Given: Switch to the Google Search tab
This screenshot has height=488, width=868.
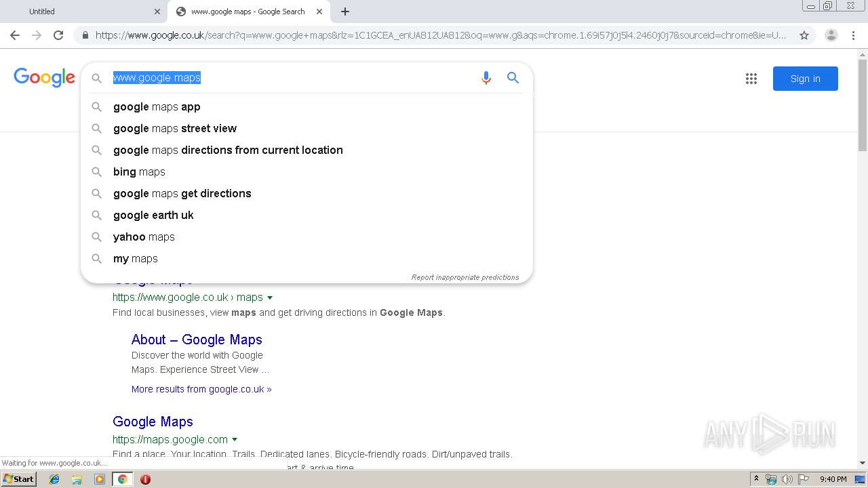Looking at the screenshot, I should pos(249,12).
